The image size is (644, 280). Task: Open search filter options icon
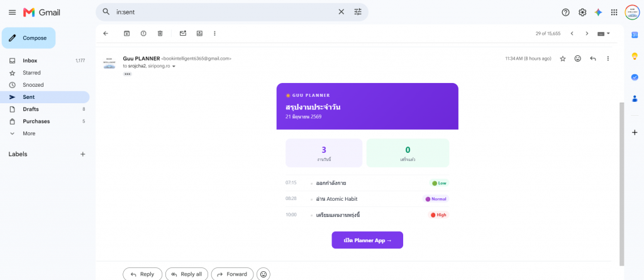coord(358,12)
